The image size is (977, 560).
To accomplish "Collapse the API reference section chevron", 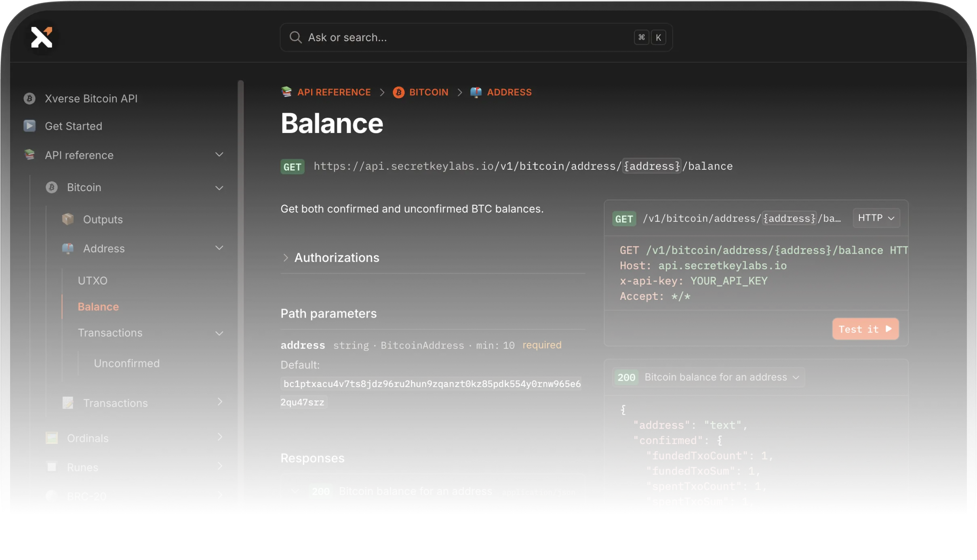I will tap(219, 155).
